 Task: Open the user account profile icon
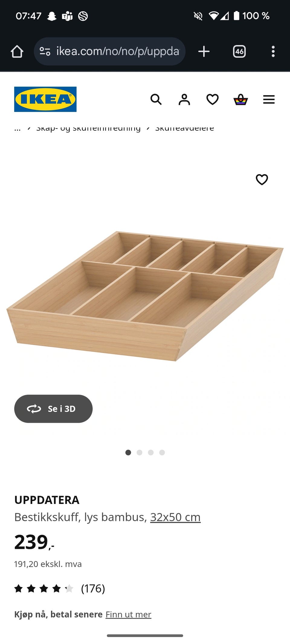coord(184,99)
